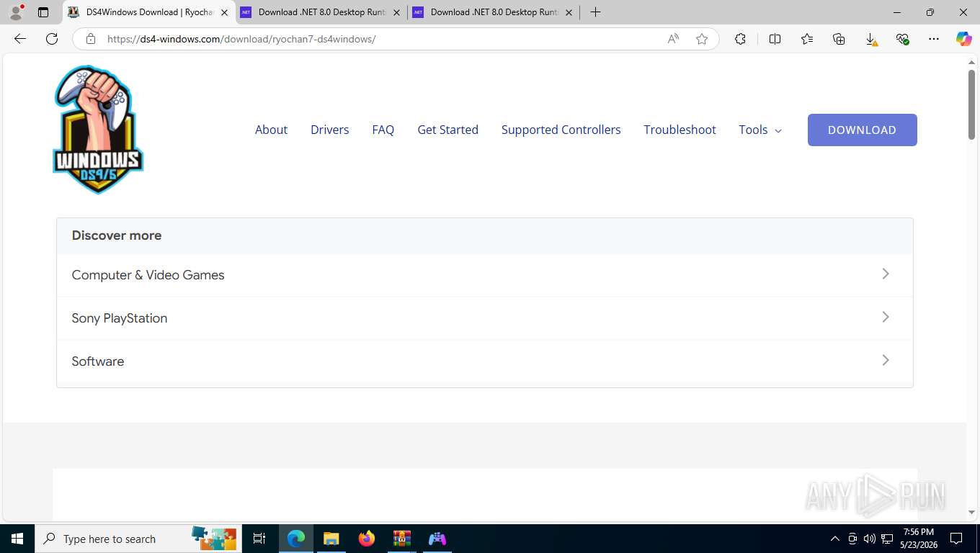Viewport: 980px width, 553px height.
Task: Open the tab actions menu icon
Action: [43, 12]
